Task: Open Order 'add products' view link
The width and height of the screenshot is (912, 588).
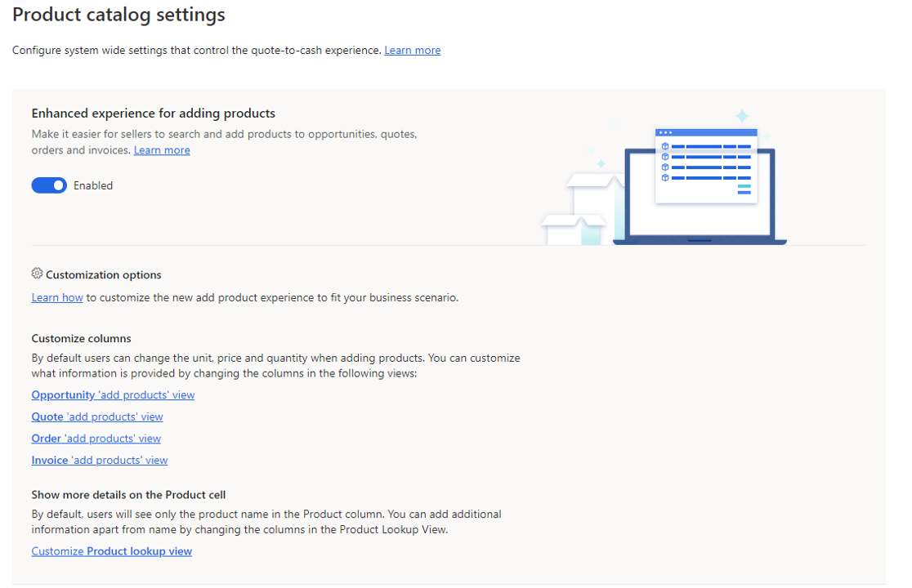Action: coord(96,439)
